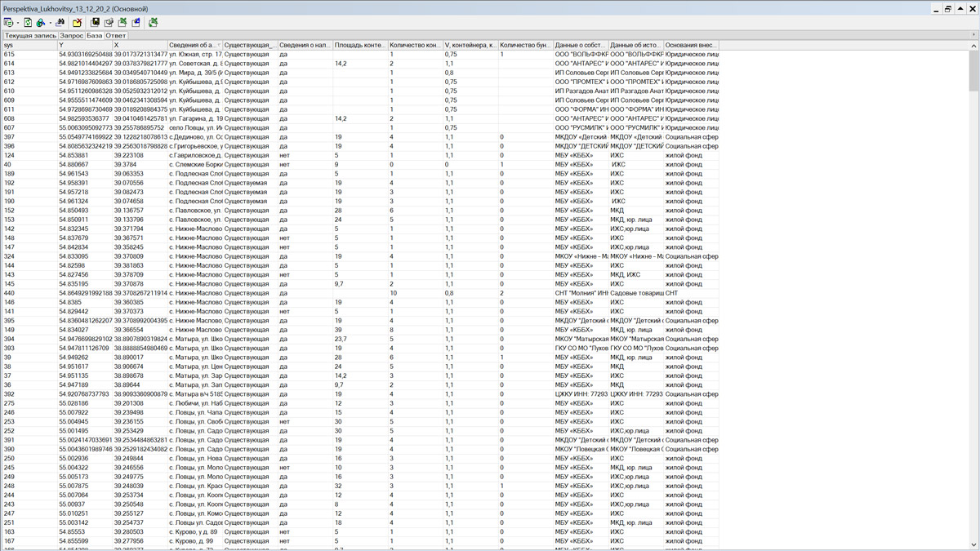This screenshot has height=551, width=980.
Task: Open search with the binoculars icon
Action: tap(60, 23)
